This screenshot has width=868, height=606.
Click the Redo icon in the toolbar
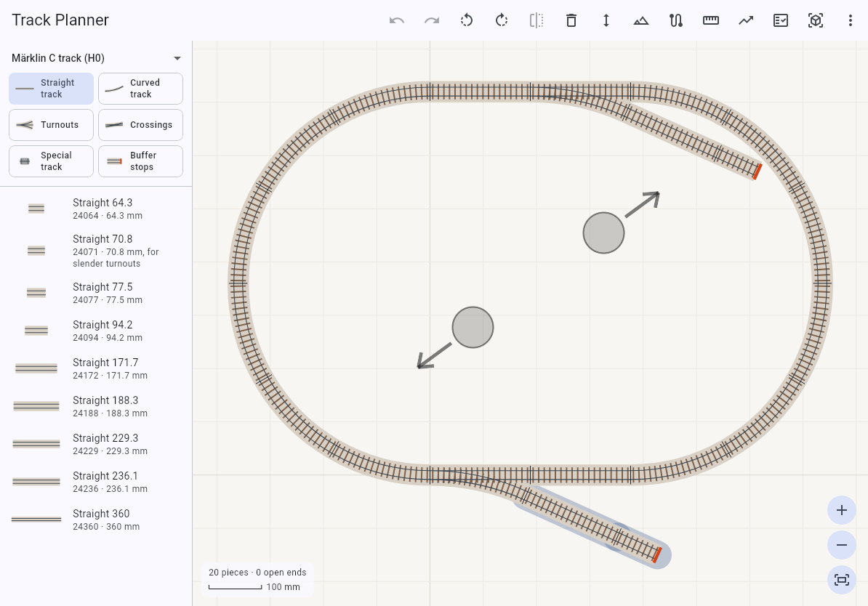tap(432, 20)
